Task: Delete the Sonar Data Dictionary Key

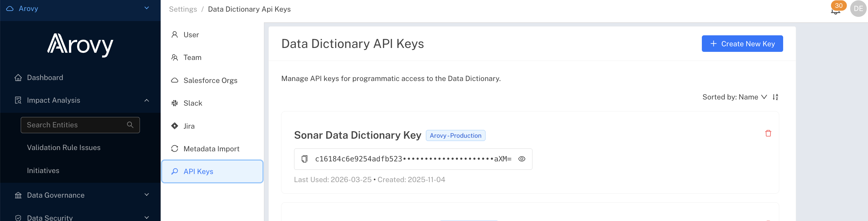Action: coord(768,134)
